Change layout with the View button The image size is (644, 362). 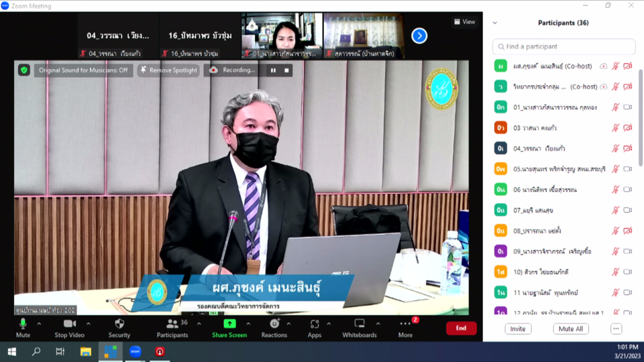pos(464,21)
